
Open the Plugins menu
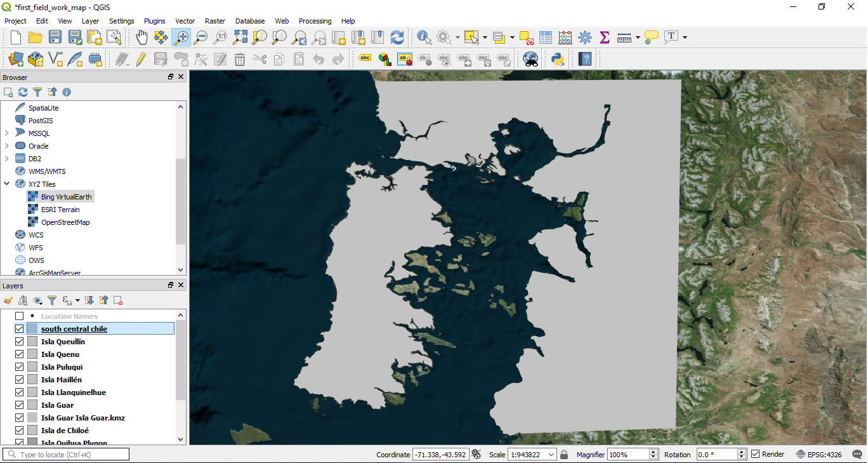click(155, 21)
